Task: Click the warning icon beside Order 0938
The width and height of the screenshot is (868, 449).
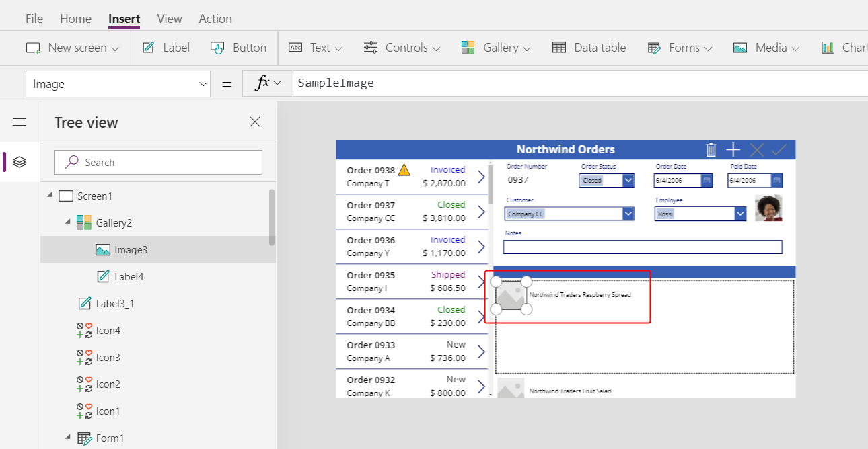Action: click(404, 170)
